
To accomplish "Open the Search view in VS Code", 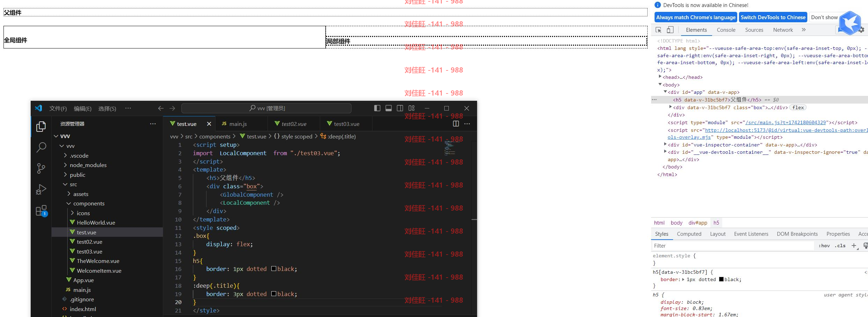I will click(x=41, y=148).
